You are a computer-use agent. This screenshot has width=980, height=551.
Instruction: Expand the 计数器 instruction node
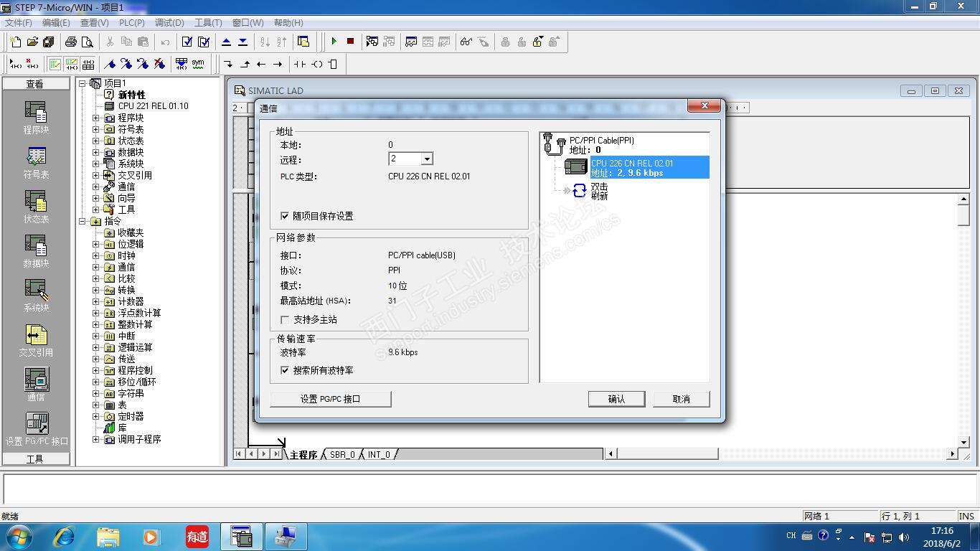96,301
